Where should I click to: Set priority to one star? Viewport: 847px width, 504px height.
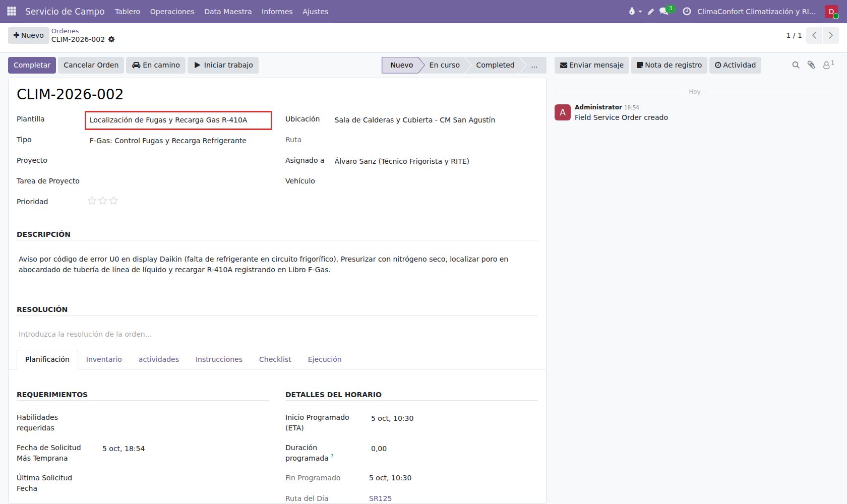92,201
